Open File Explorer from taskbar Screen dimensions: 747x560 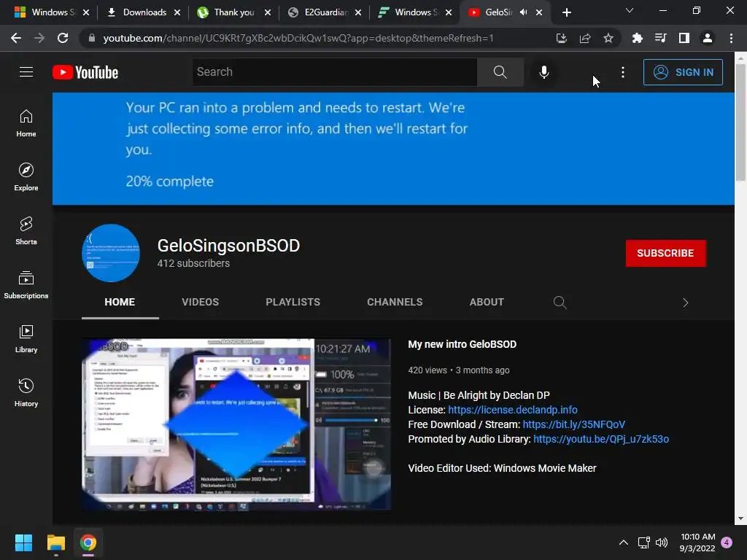[55, 542]
